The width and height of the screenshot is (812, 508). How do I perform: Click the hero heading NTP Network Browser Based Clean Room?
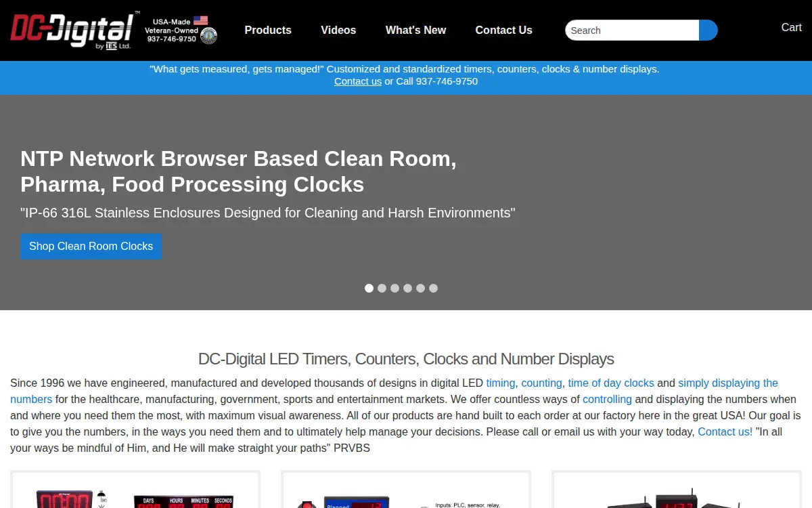coord(239,171)
